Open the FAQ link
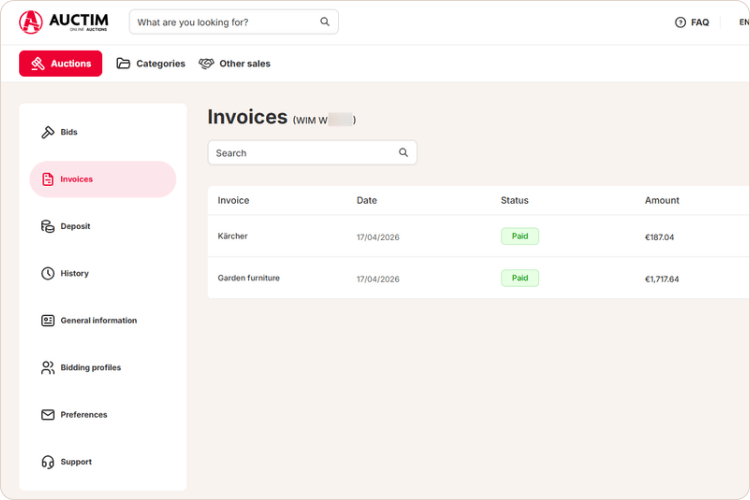 692,22
